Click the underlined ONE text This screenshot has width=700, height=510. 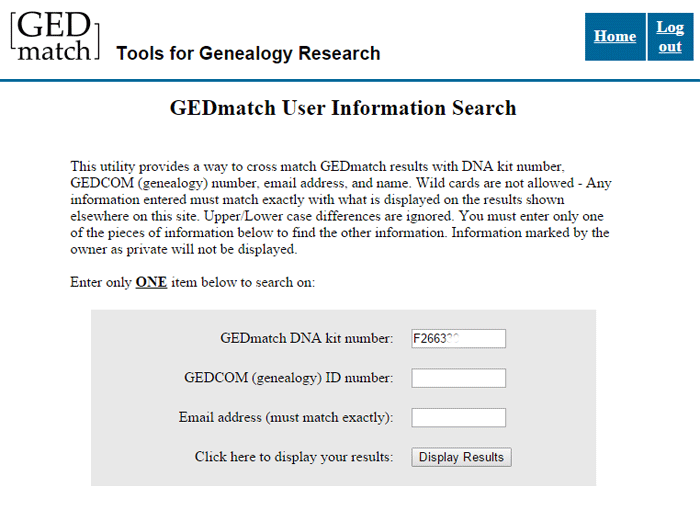tap(151, 282)
